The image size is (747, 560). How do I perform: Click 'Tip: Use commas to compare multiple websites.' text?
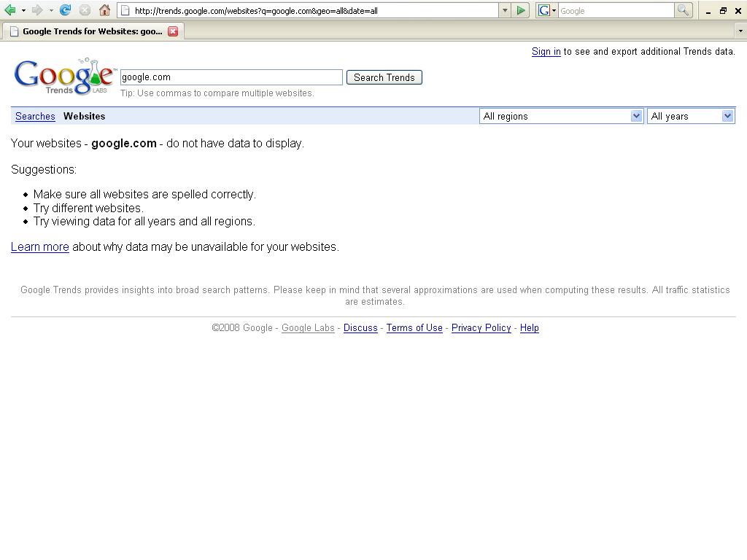click(217, 93)
